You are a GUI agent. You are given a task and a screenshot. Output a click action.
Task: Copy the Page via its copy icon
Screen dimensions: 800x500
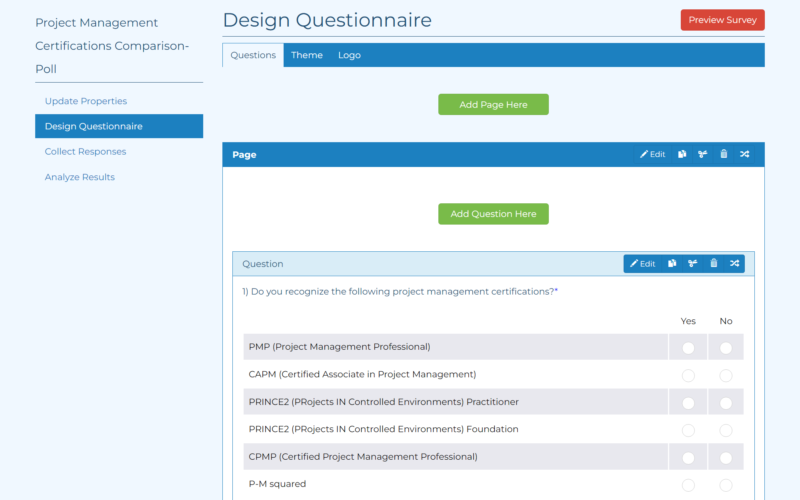pyautogui.click(x=682, y=154)
